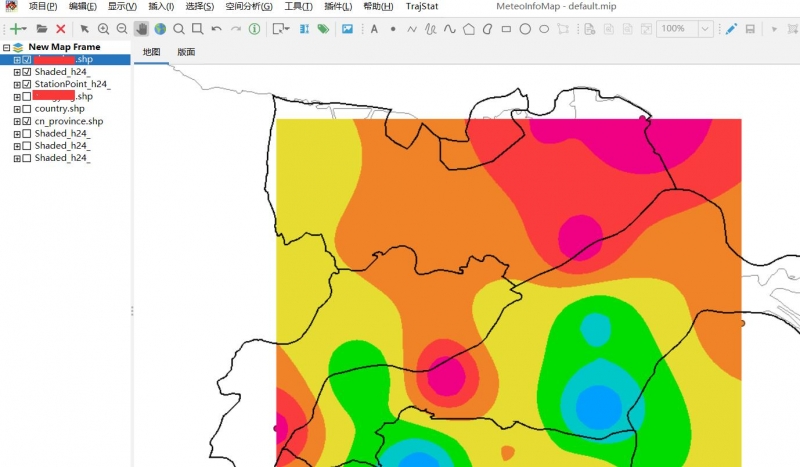Click the Add Layer plus icon

click(x=15, y=29)
